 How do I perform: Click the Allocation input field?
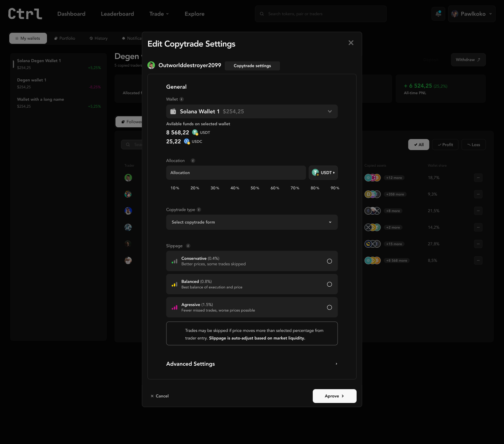point(236,172)
